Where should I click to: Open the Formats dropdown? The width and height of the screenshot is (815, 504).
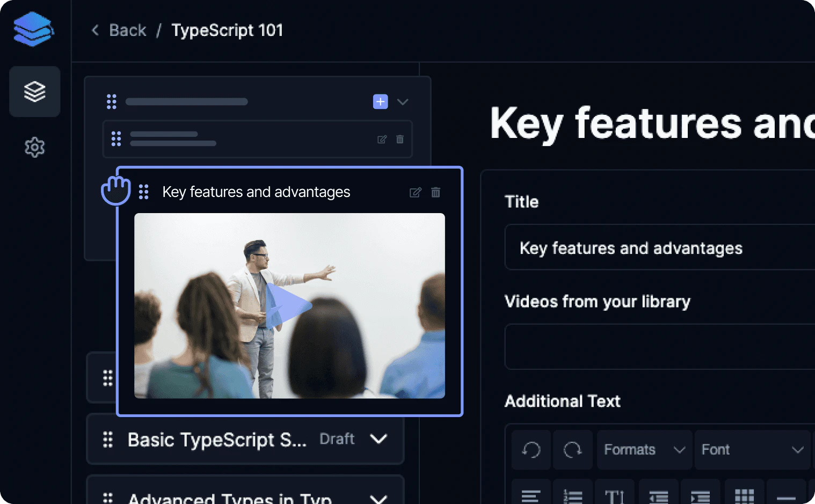(644, 450)
